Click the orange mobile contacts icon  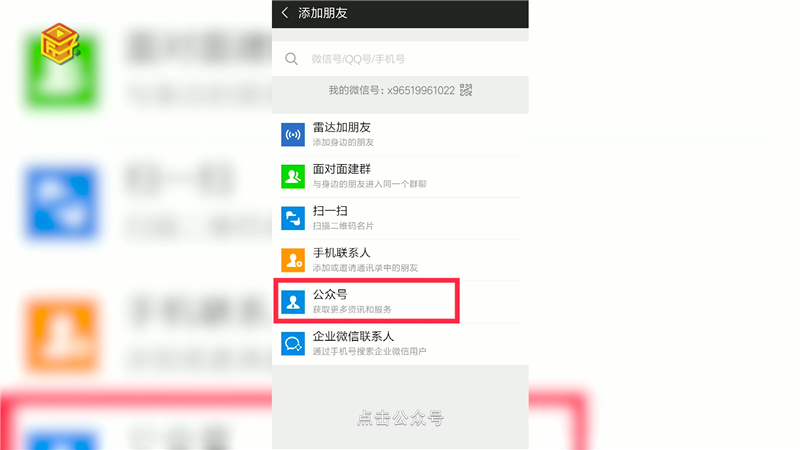293,260
